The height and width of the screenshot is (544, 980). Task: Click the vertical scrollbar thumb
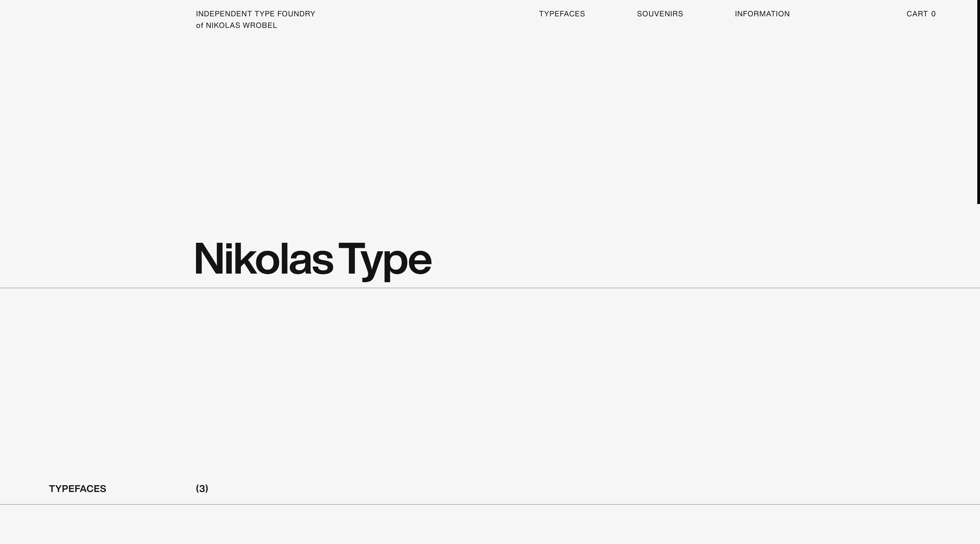point(978,102)
